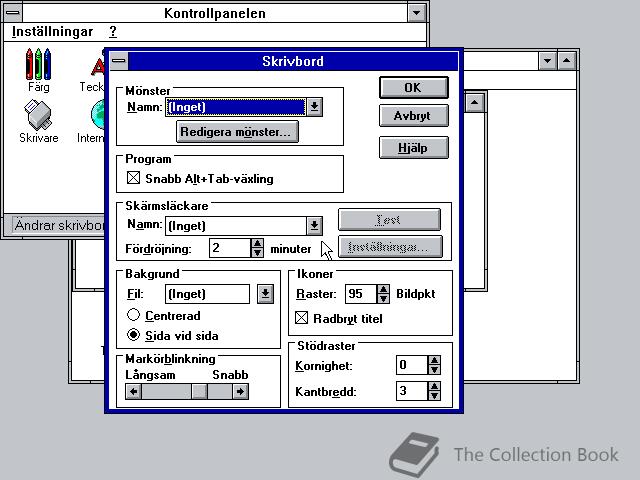Viewport: 640px width, 480px height.
Task: Expand the Mönster Namn dropdown arrow
Action: 314,107
